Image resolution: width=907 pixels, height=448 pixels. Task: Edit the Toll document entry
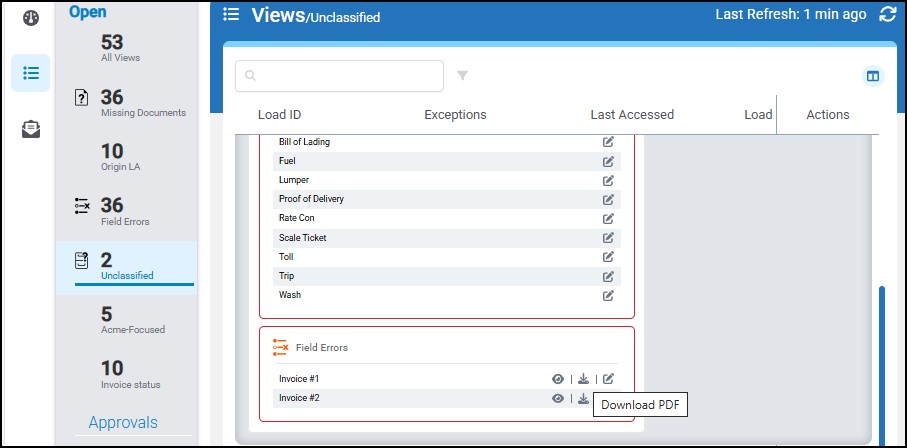pyautogui.click(x=608, y=256)
